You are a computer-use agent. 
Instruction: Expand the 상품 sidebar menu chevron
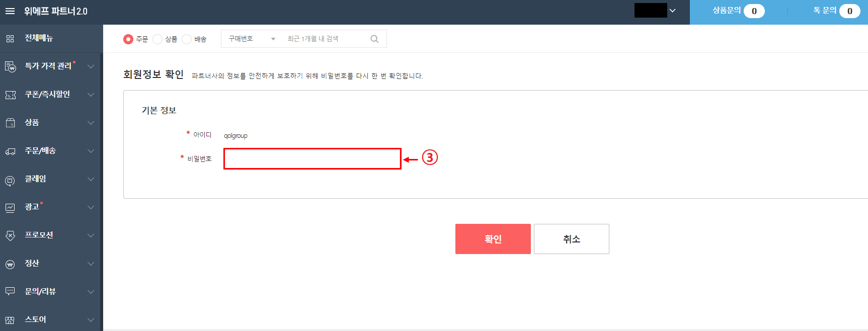point(91,123)
